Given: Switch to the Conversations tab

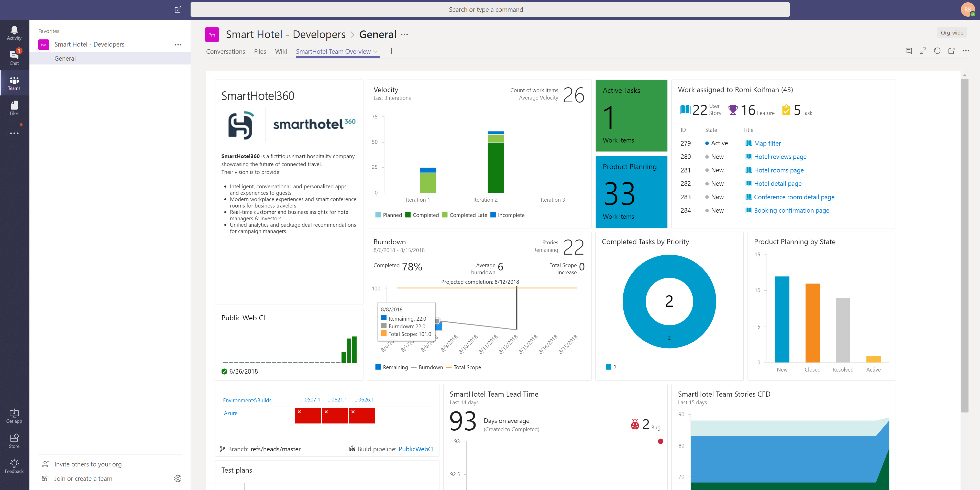Looking at the screenshot, I should coord(225,51).
